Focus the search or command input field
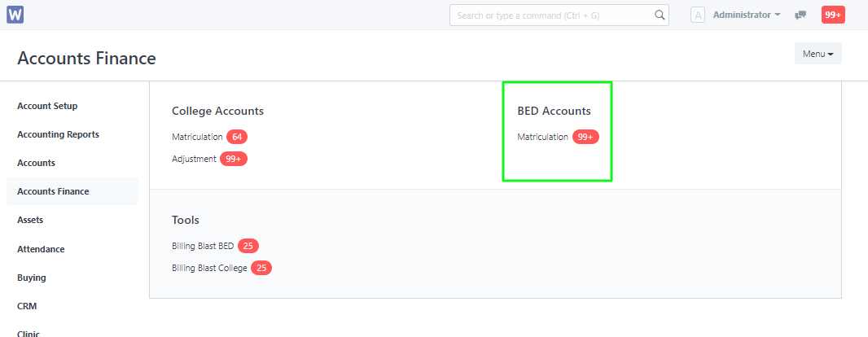Viewport: 868px width, 337px height. (x=559, y=15)
